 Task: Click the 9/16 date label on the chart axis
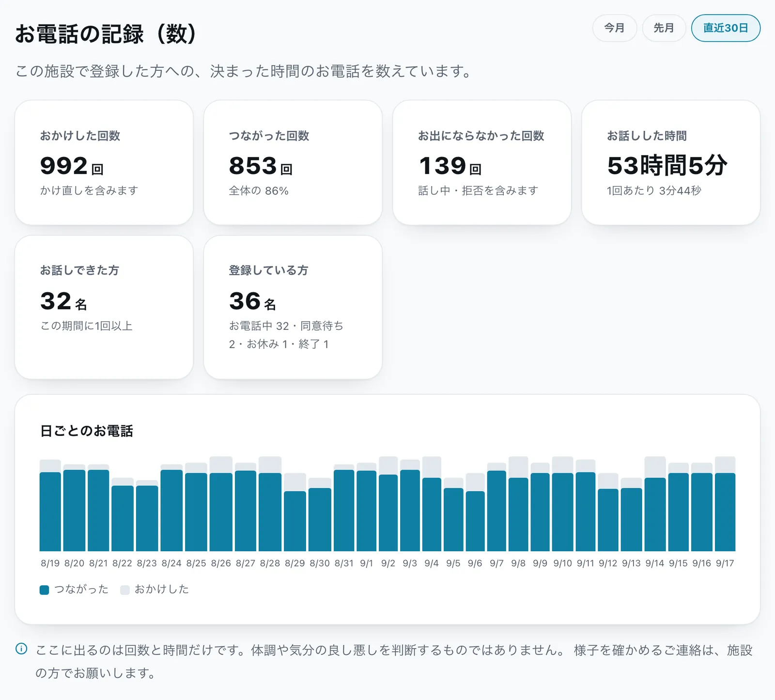702,563
